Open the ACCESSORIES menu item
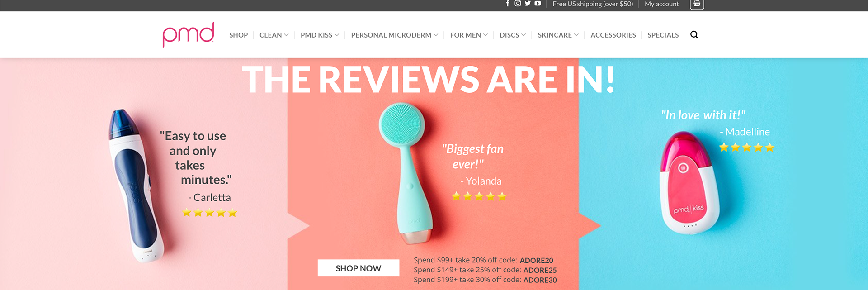Viewport: 868px width, 300px height. 613,35
